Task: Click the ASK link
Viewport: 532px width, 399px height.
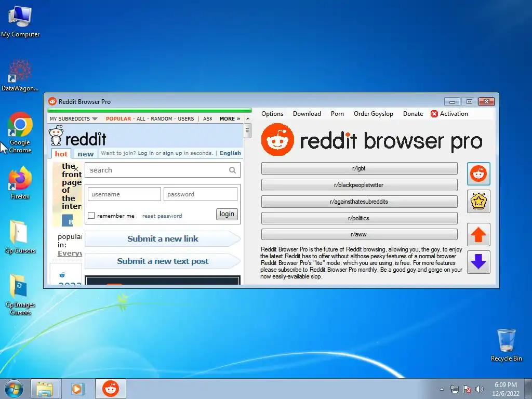Action: click(208, 119)
